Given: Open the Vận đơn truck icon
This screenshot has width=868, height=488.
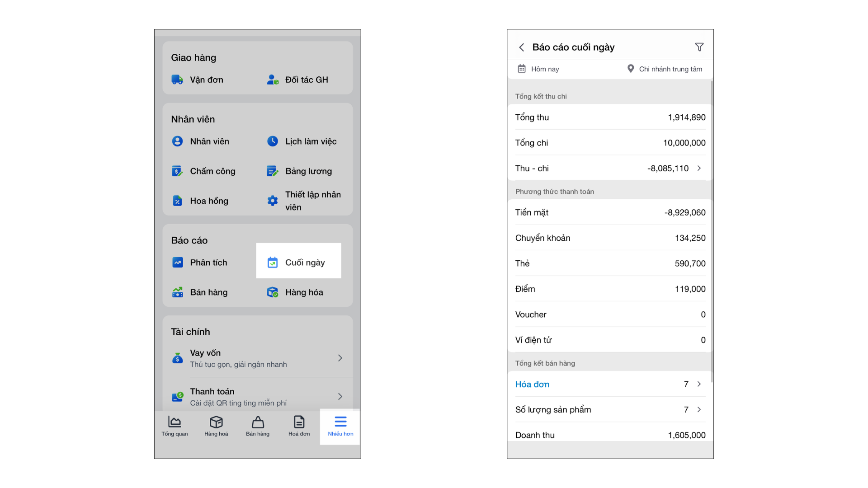Looking at the screenshot, I should 177,80.
